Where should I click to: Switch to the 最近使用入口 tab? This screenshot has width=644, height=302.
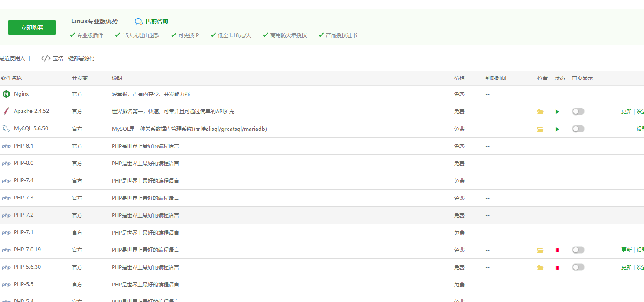pos(15,58)
